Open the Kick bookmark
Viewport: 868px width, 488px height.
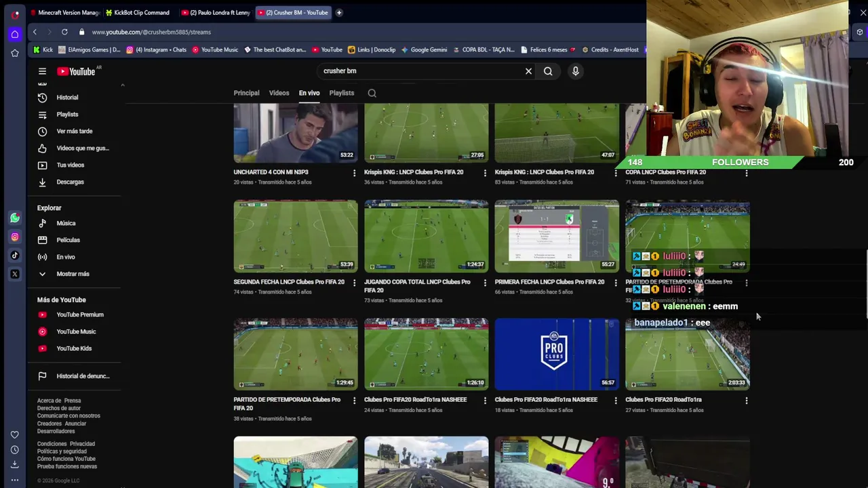coord(42,49)
